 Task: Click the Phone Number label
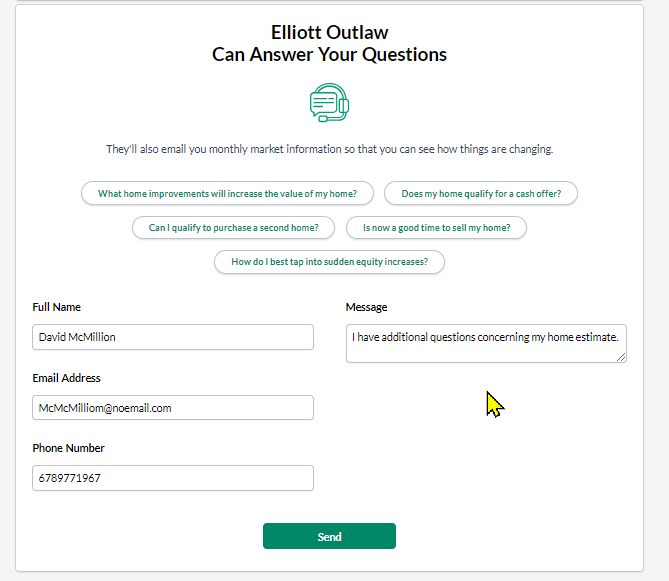[69, 448]
